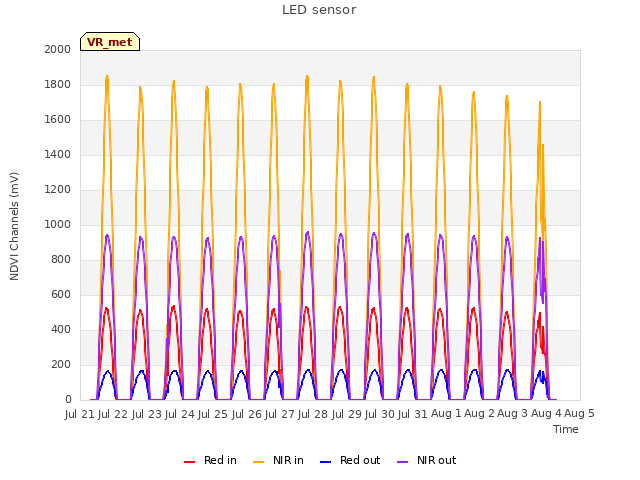
Task: Click the 0 y-axis tick label
Action: (68, 400)
